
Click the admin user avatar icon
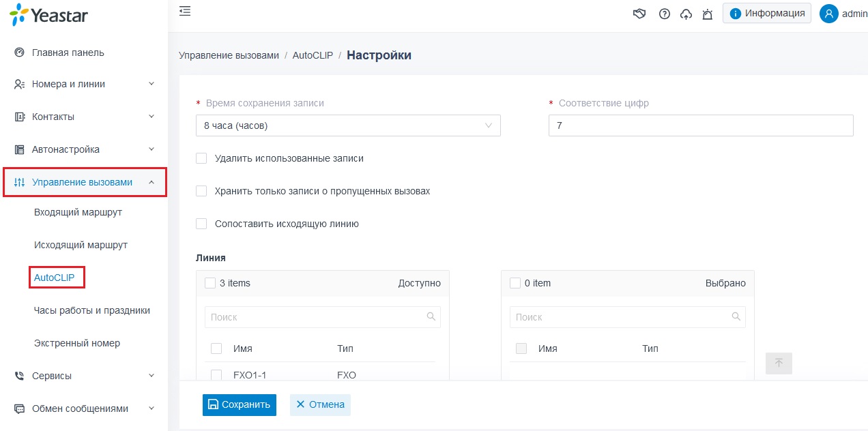pos(829,14)
